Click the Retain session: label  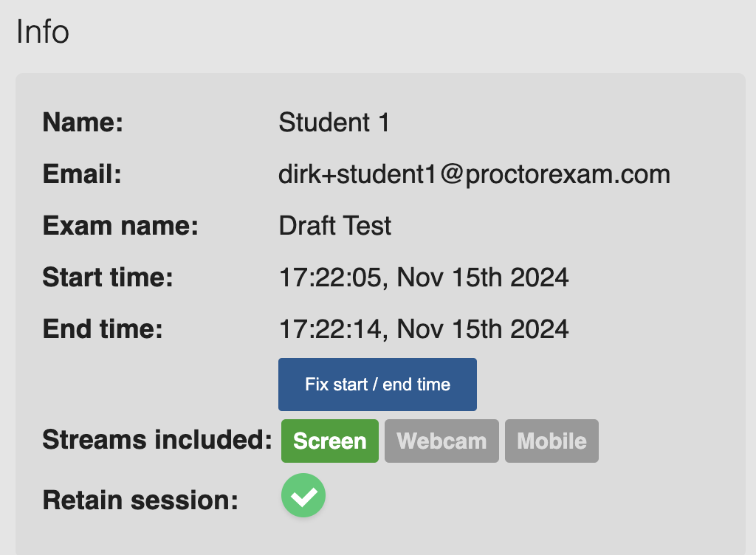pos(140,500)
